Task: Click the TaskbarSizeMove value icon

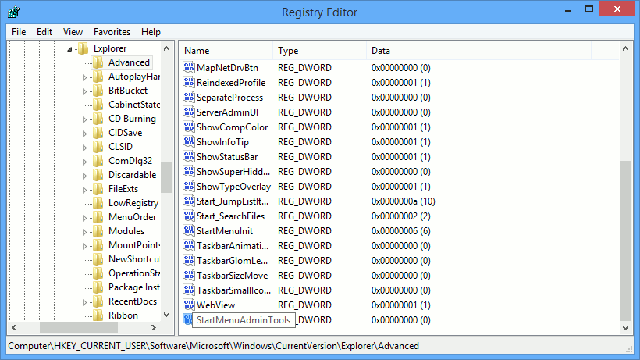Action: [x=189, y=276]
